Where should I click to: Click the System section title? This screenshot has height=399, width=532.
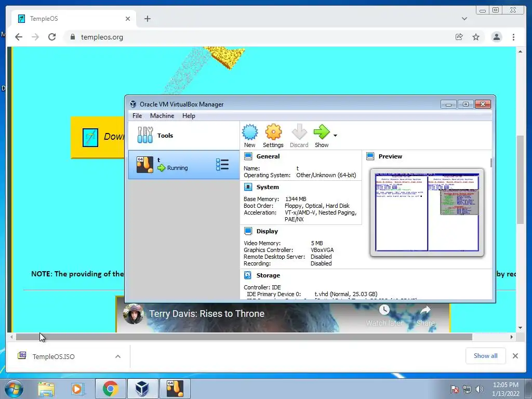(x=268, y=187)
